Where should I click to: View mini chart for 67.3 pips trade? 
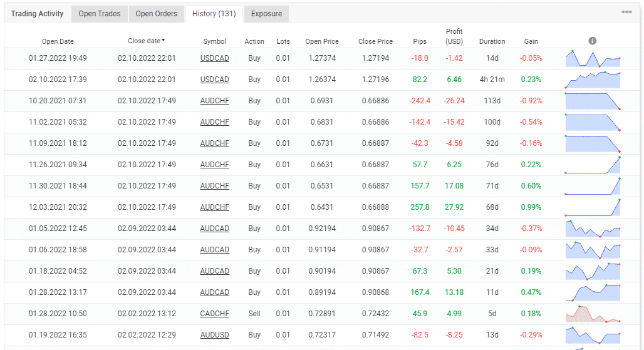pyautogui.click(x=593, y=272)
